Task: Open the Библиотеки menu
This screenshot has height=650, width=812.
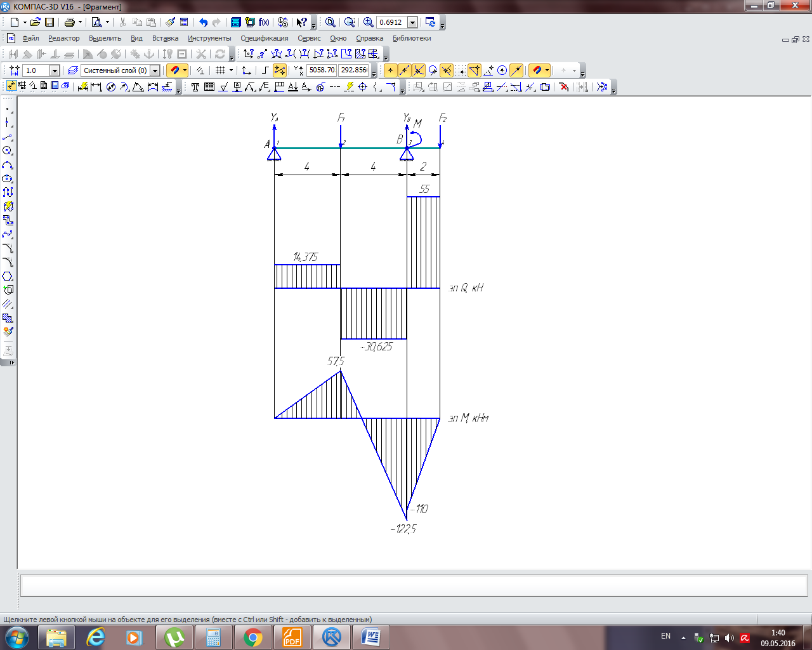Action: click(x=412, y=38)
